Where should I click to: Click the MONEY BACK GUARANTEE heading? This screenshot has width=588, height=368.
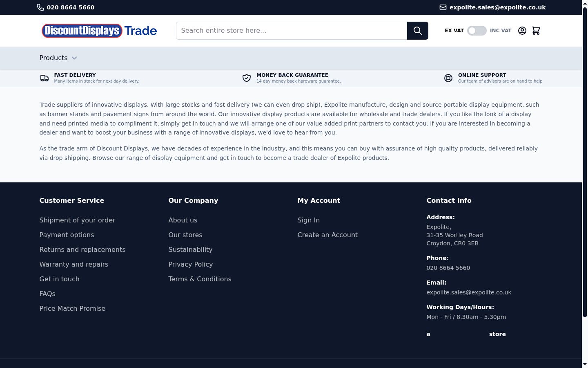pos(292,75)
